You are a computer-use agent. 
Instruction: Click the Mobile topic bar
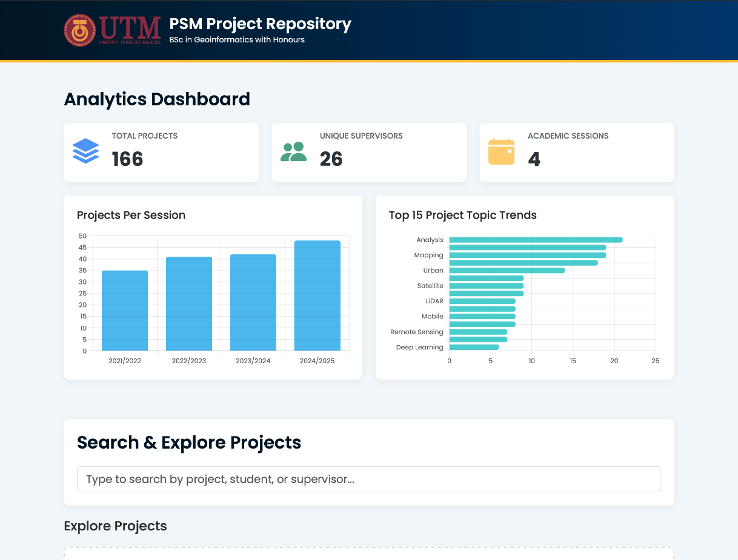pyautogui.click(x=482, y=316)
